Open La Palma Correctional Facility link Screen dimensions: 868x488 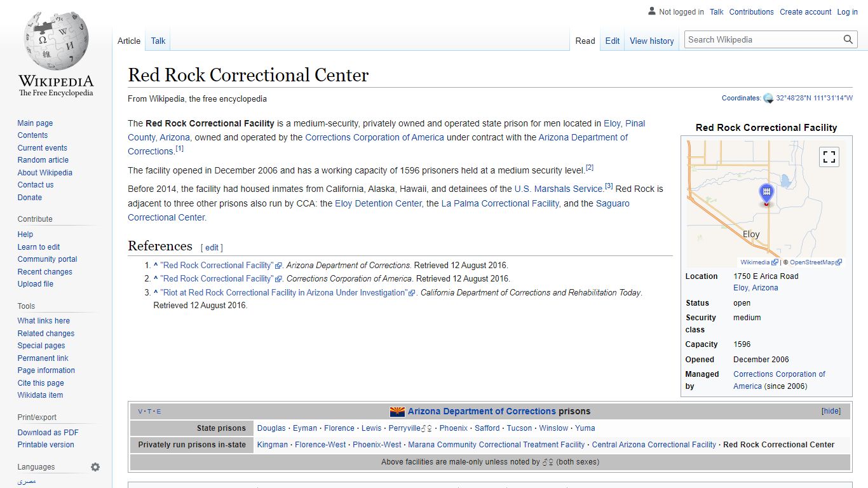500,203
